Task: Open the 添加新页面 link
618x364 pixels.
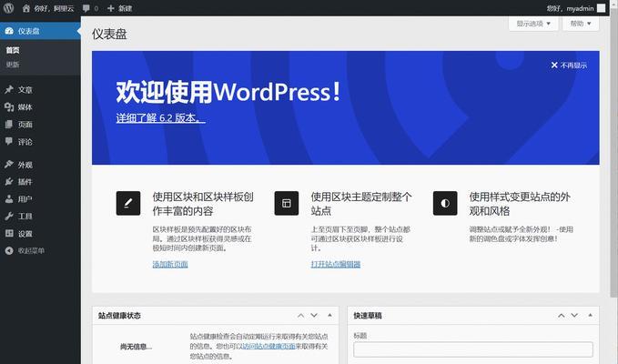Action: click(170, 264)
